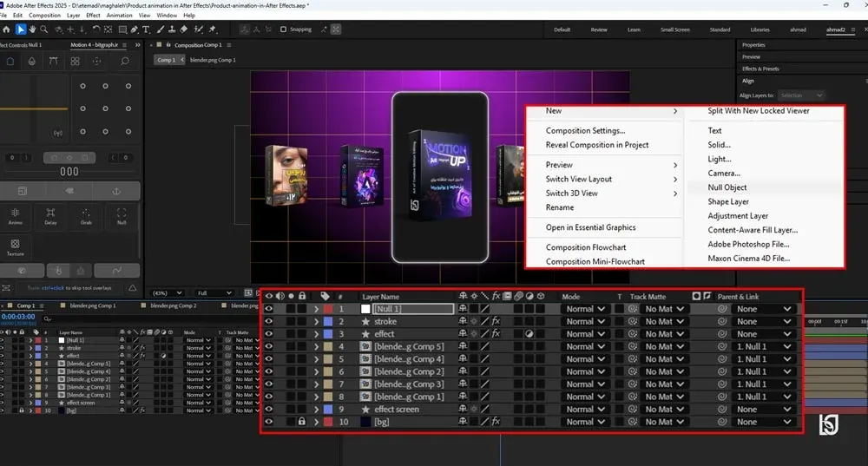Screen dimensions: 868x466
Task: Open the Properties panel header
Action: pos(753,45)
